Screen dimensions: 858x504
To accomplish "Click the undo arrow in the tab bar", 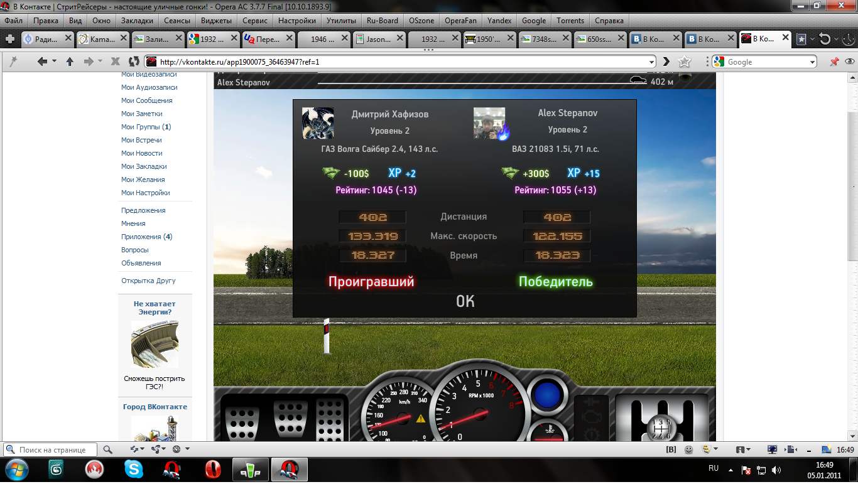I will tap(825, 39).
